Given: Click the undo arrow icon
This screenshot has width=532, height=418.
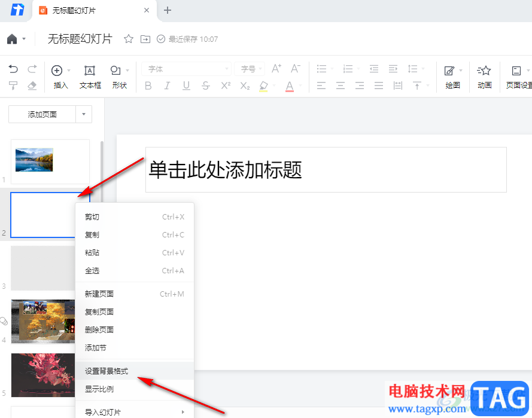Looking at the screenshot, I should tap(13, 69).
